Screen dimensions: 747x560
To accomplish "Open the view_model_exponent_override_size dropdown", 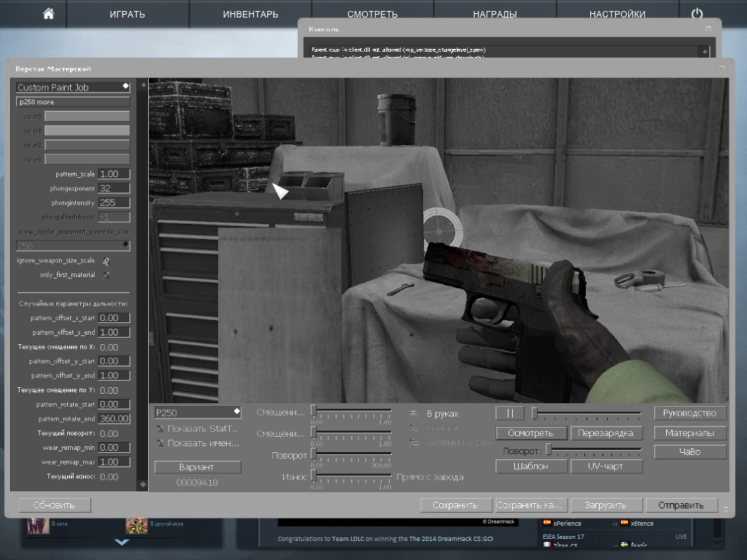I will click(72, 245).
